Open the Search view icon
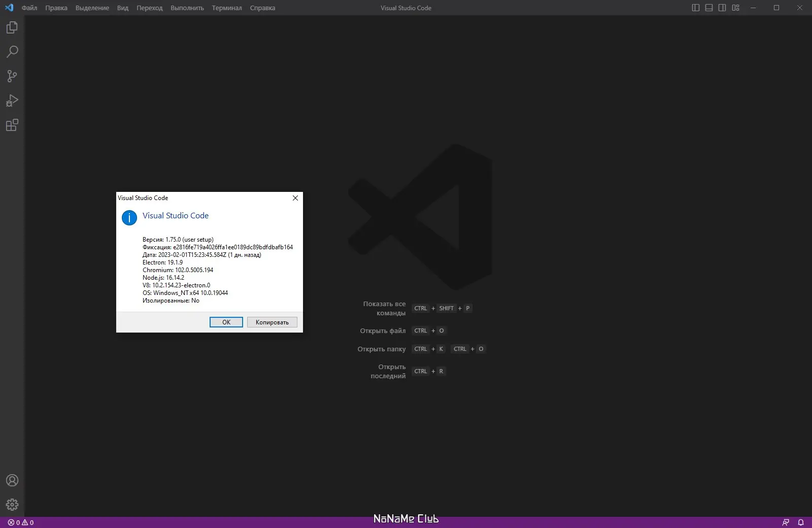812x528 pixels. (12, 52)
